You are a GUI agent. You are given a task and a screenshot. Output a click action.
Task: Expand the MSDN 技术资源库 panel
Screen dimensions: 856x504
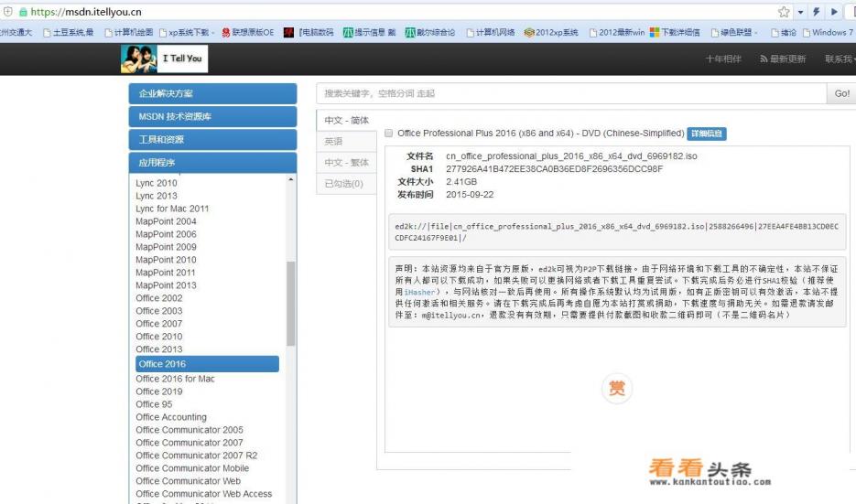pyautogui.click(x=212, y=117)
